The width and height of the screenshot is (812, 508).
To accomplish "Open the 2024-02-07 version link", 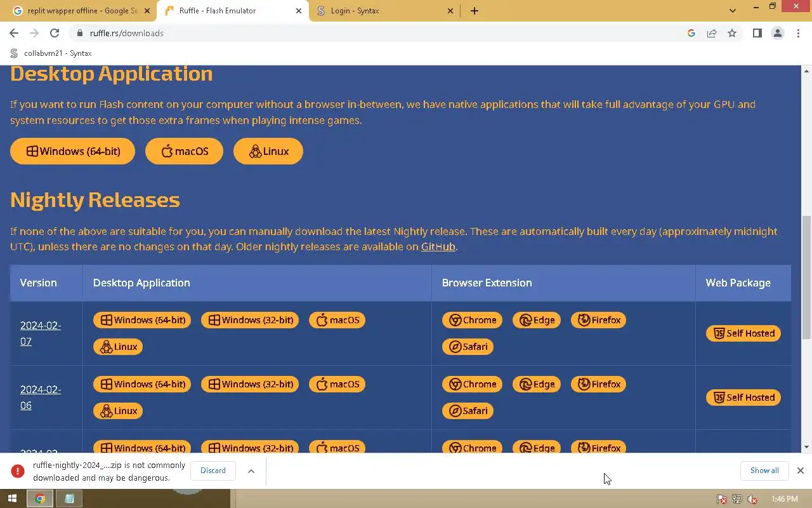I will coord(41,333).
